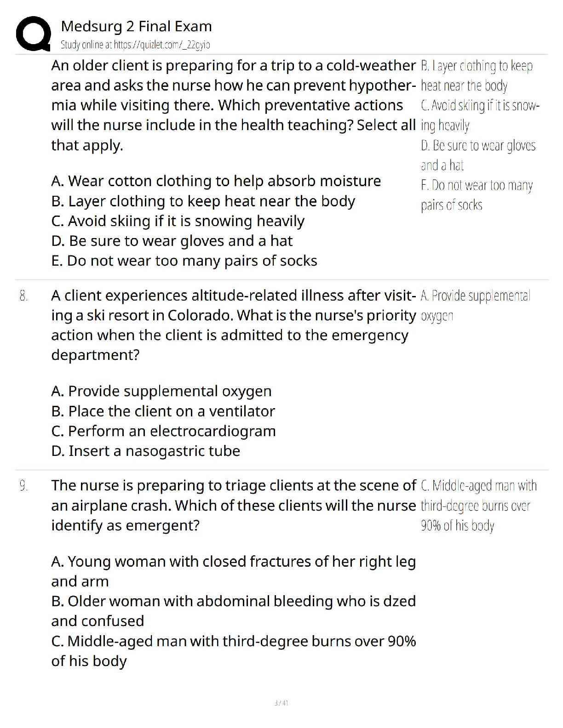
Task: Pick Young woman with closed fractures option
Action: click(233, 562)
